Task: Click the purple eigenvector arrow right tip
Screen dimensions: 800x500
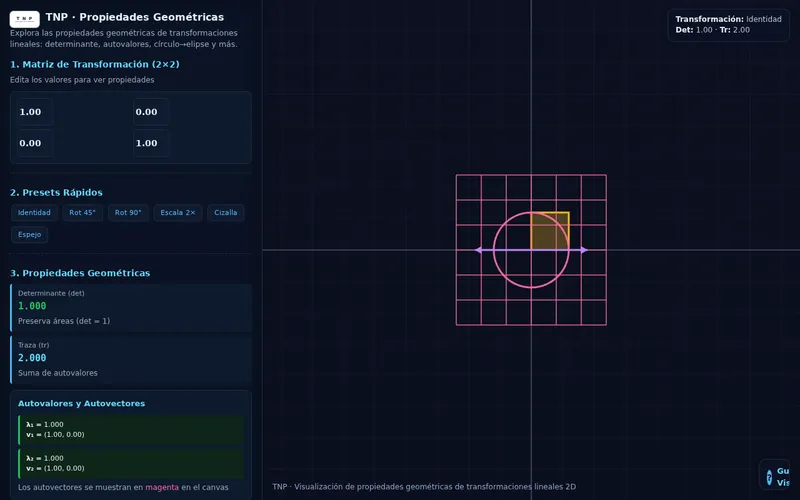Action: [585, 250]
